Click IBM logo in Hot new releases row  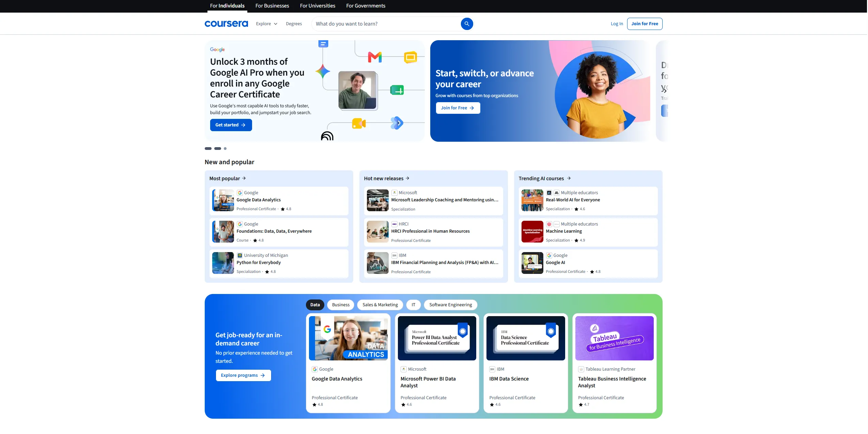point(394,255)
